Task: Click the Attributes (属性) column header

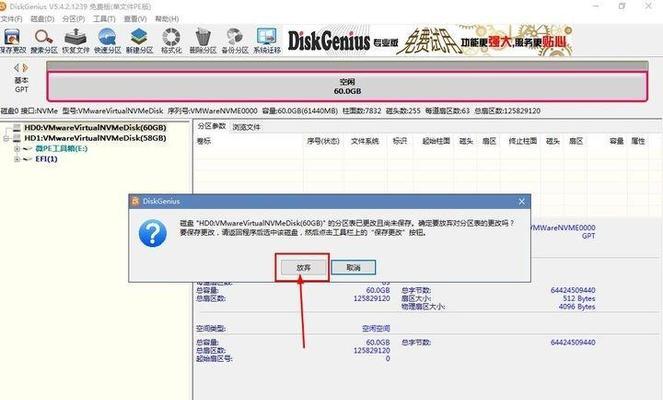Action: pyautogui.click(x=638, y=141)
